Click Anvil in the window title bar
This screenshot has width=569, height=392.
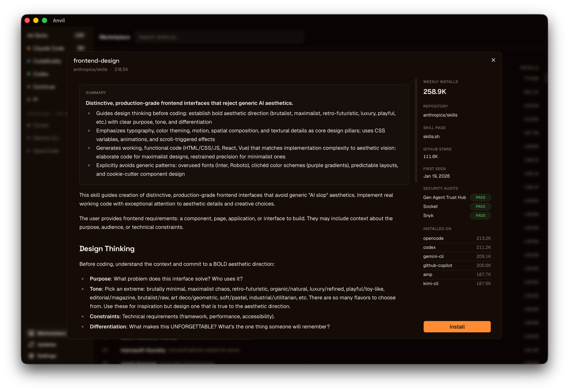click(59, 20)
